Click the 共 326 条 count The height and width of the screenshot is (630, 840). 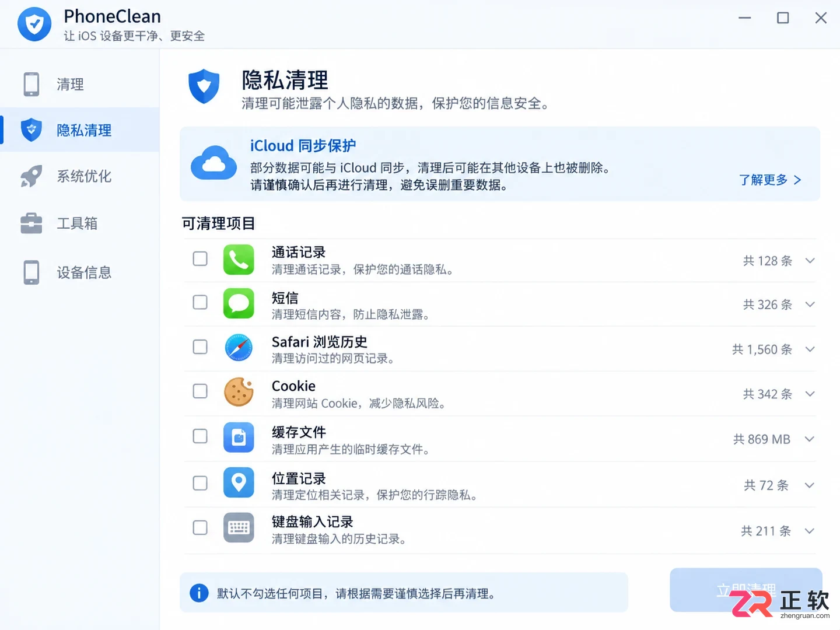click(768, 304)
